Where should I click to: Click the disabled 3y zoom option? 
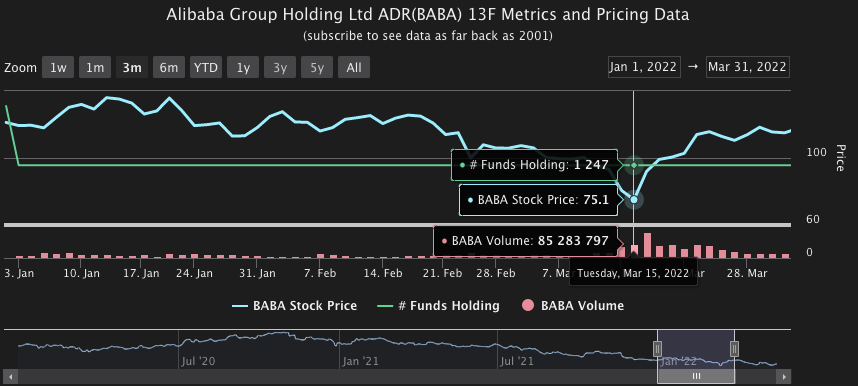[x=280, y=68]
